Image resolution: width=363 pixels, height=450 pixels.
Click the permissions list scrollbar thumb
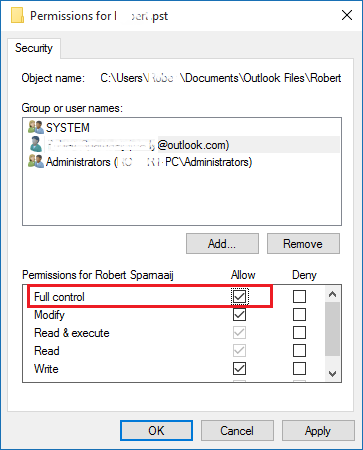click(x=332, y=329)
